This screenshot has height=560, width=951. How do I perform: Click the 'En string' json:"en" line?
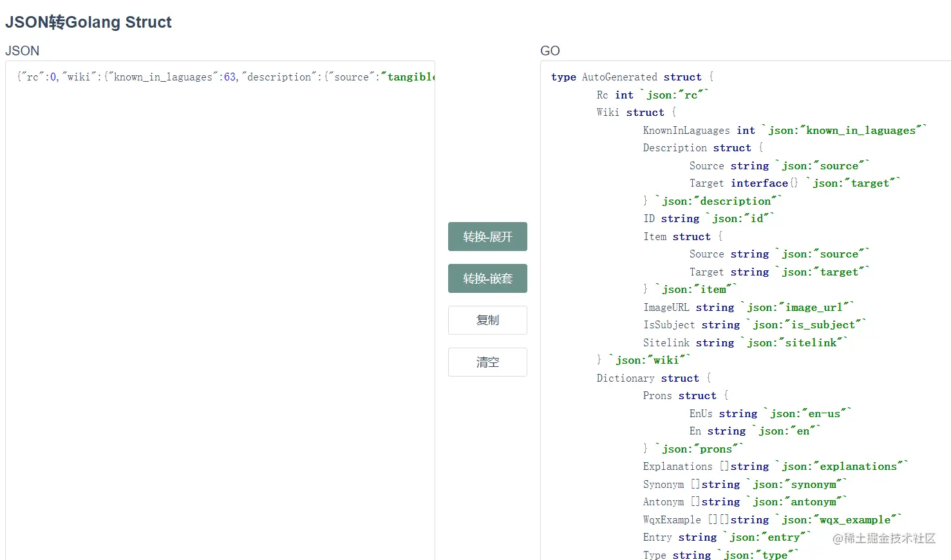click(755, 431)
